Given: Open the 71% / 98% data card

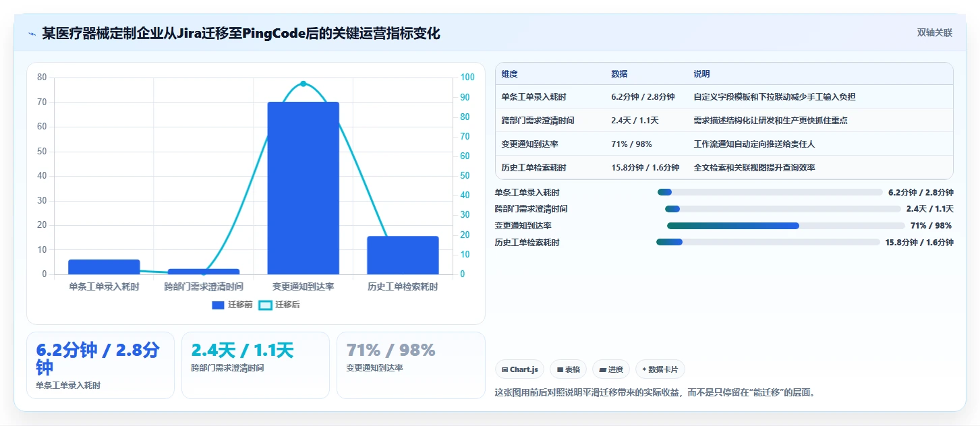Looking at the screenshot, I should point(411,365).
